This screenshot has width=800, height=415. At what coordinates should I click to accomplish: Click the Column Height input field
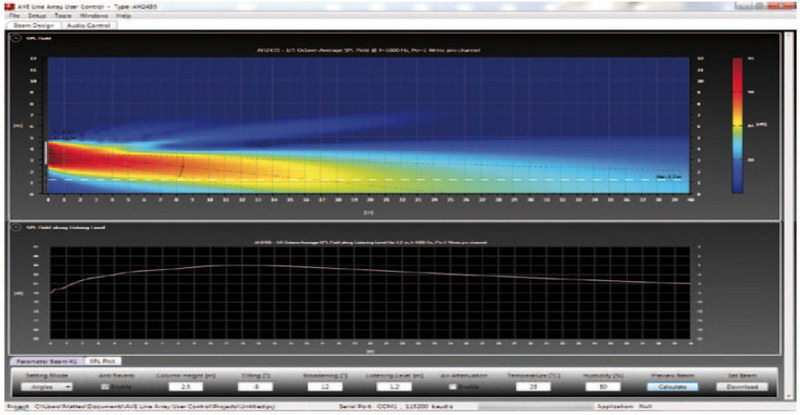186,386
